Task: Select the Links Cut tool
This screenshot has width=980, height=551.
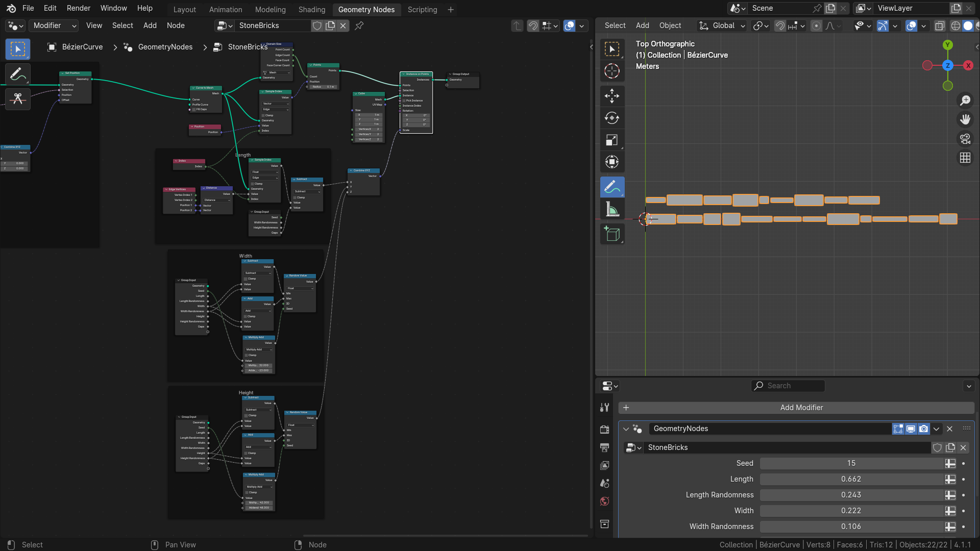Action: [18, 98]
